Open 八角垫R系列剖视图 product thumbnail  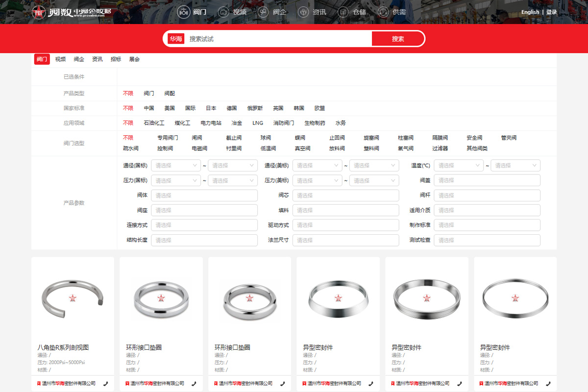73,298
